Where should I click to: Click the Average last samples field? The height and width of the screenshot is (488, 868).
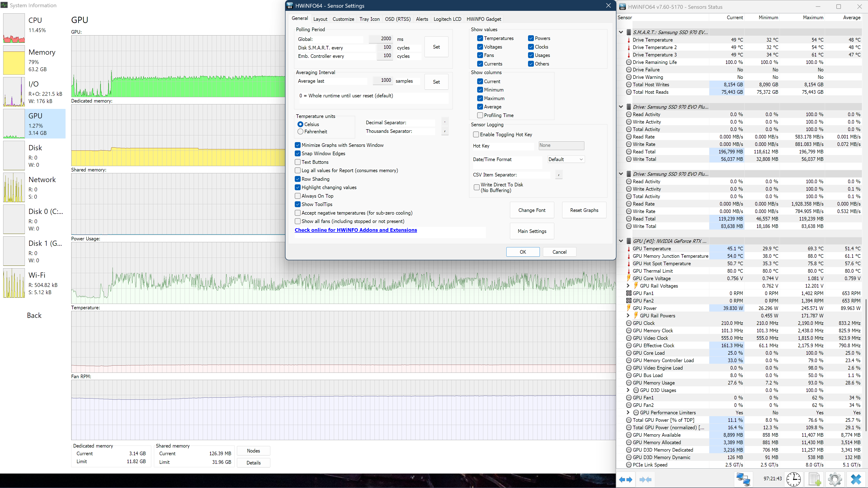[x=383, y=80]
